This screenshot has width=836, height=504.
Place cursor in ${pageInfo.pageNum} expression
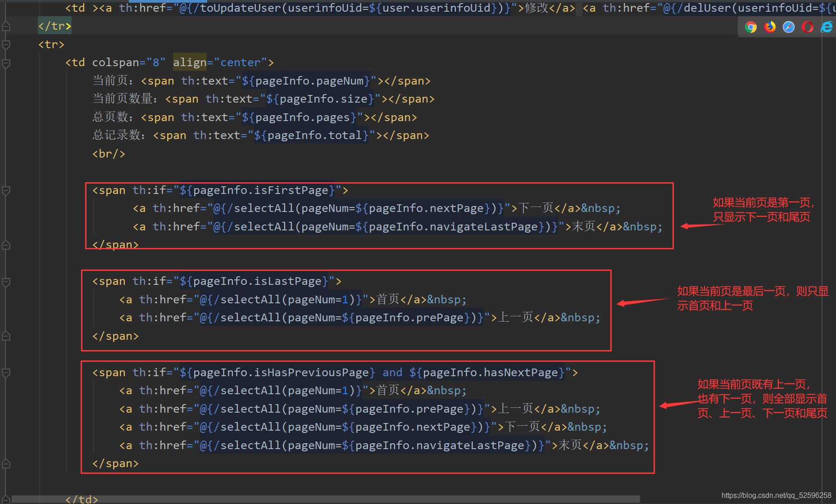(306, 81)
